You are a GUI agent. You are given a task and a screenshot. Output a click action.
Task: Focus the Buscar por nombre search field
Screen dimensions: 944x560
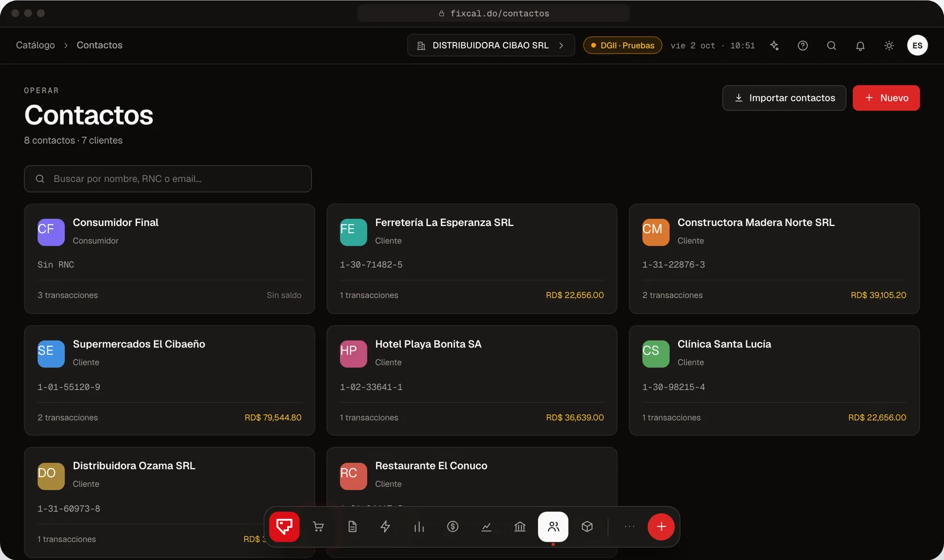point(168,179)
